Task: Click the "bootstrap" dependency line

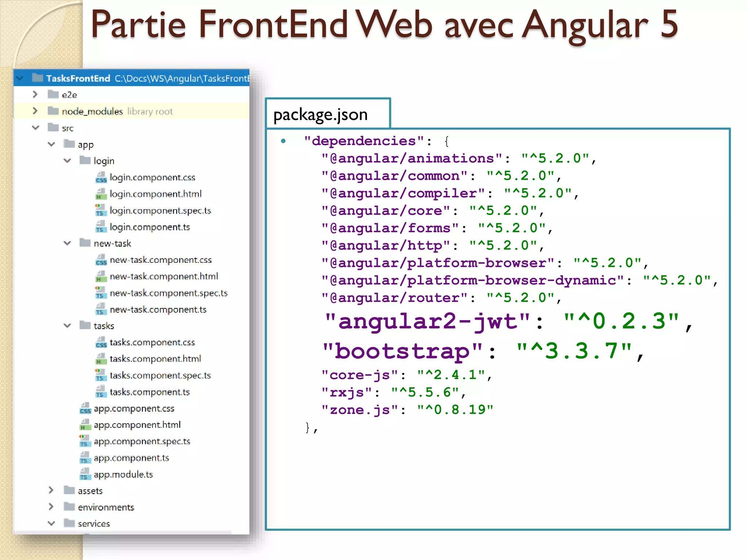Action: tap(483, 351)
